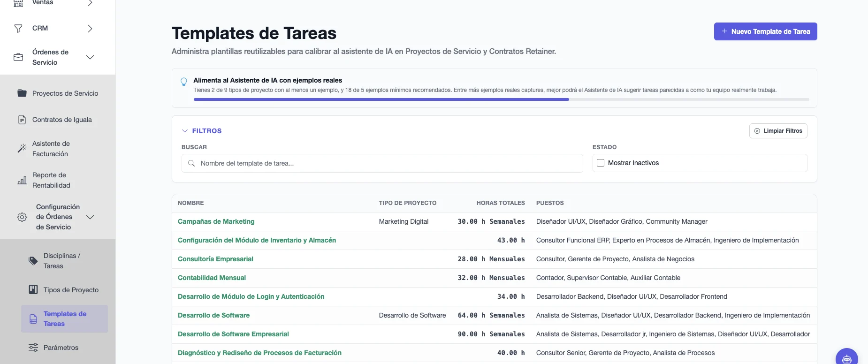
Task: Click the 30.00 h Semanales value
Action: pos(491,221)
